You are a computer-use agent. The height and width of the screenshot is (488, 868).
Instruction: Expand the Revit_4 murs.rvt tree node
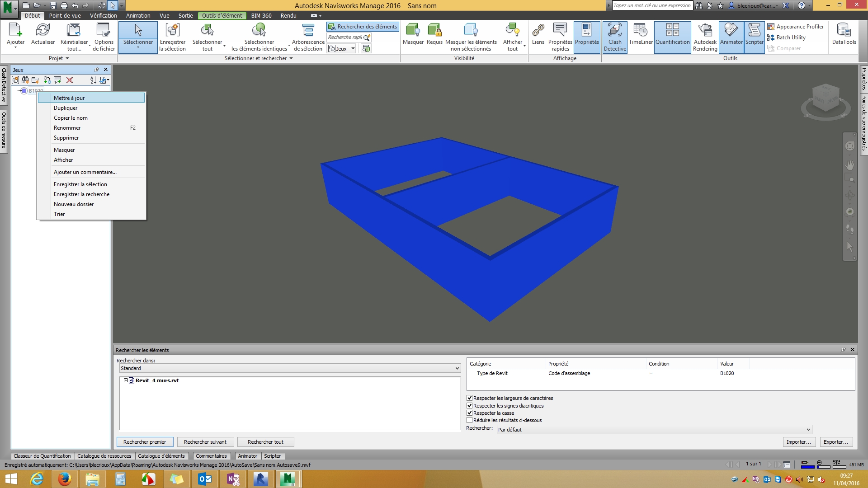tap(126, 380)
